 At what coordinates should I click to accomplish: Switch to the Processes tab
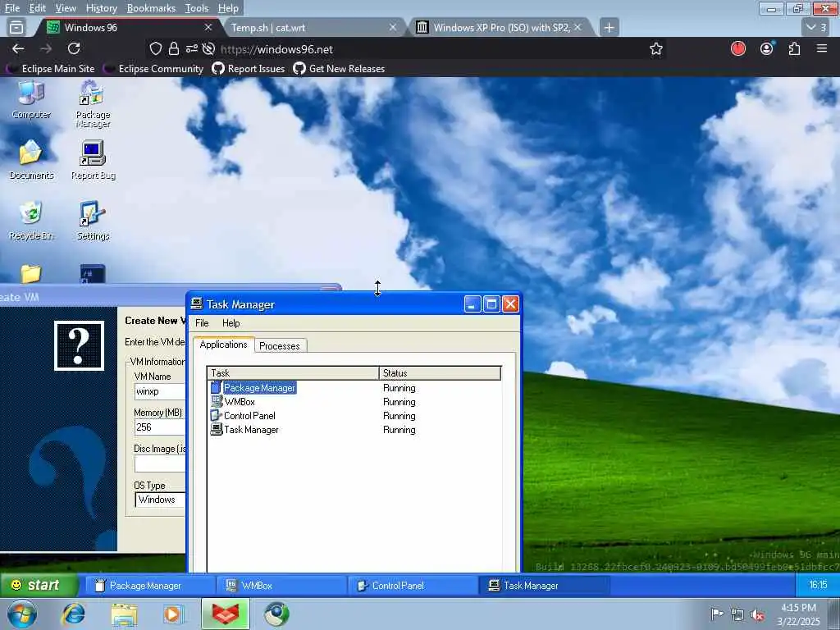pyautogui.click(x=280, y=346)
